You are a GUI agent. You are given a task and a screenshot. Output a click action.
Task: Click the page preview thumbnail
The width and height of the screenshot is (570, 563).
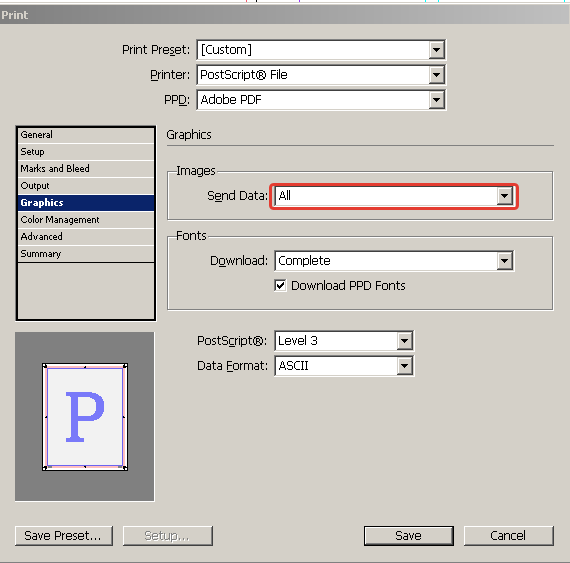click(85, 417)
